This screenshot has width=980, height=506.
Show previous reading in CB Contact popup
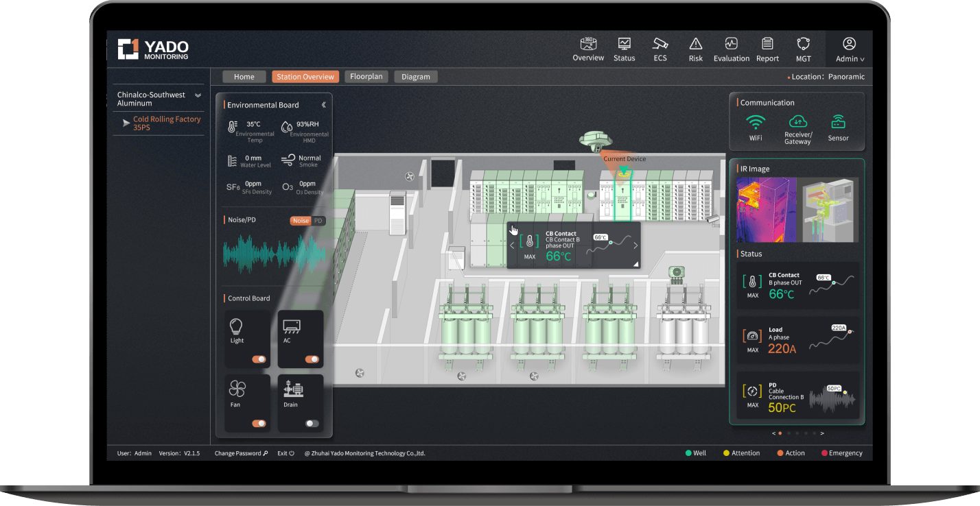tap(512, 245)
